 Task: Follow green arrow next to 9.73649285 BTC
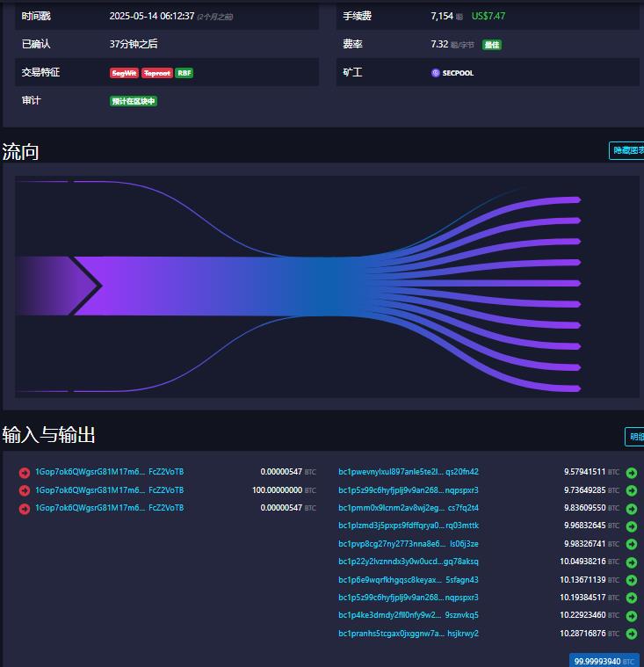click(632, 490)
